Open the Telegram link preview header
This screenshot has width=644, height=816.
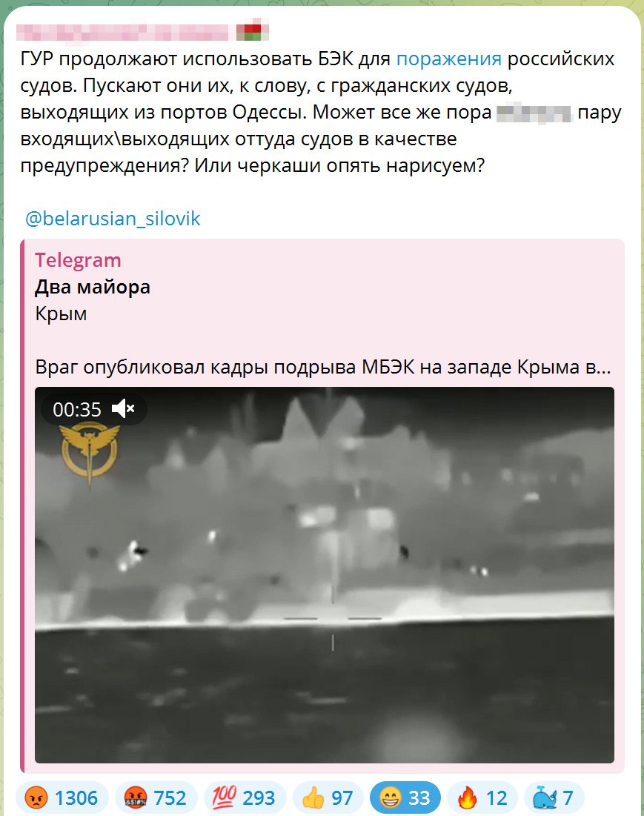click(78, 260)
